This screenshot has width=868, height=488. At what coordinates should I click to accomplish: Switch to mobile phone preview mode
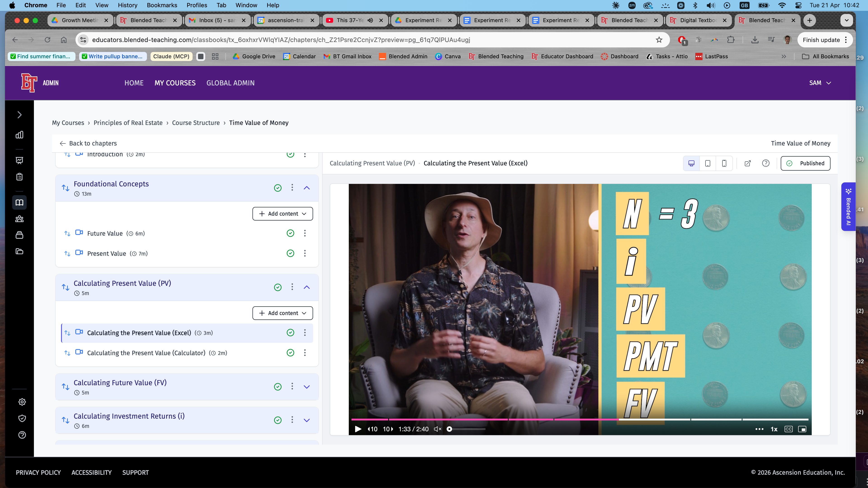[724, 163]
